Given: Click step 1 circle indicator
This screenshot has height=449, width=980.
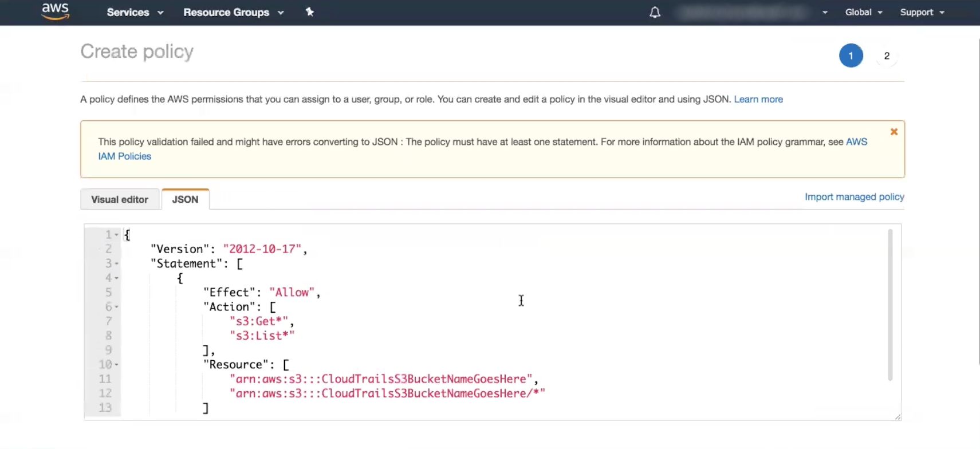Looking at the screenshot, I should 851,56.
